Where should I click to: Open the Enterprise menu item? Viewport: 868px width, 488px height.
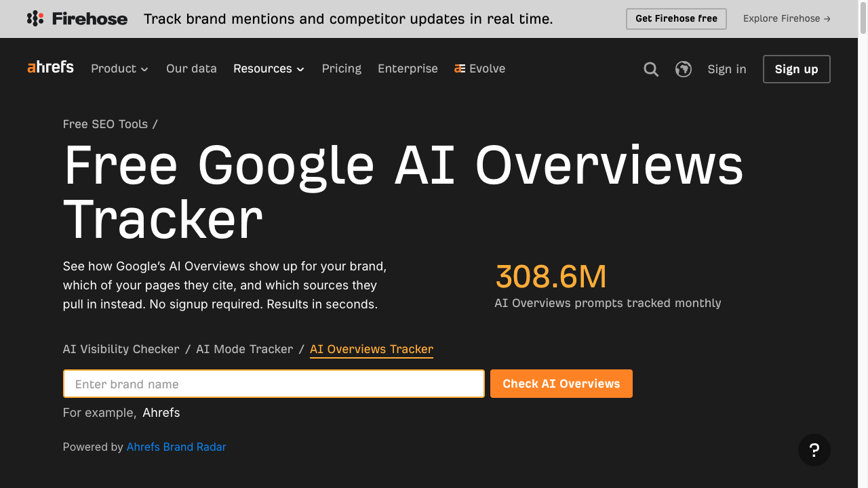408,68
